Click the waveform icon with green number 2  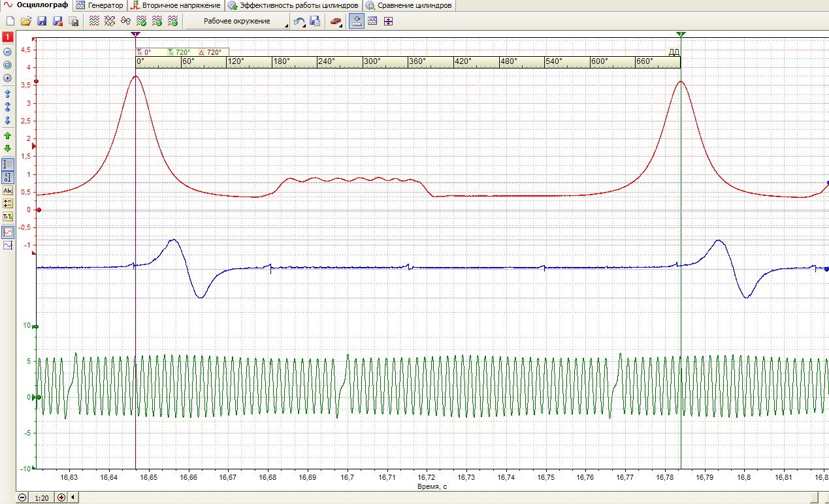[173, 22]
